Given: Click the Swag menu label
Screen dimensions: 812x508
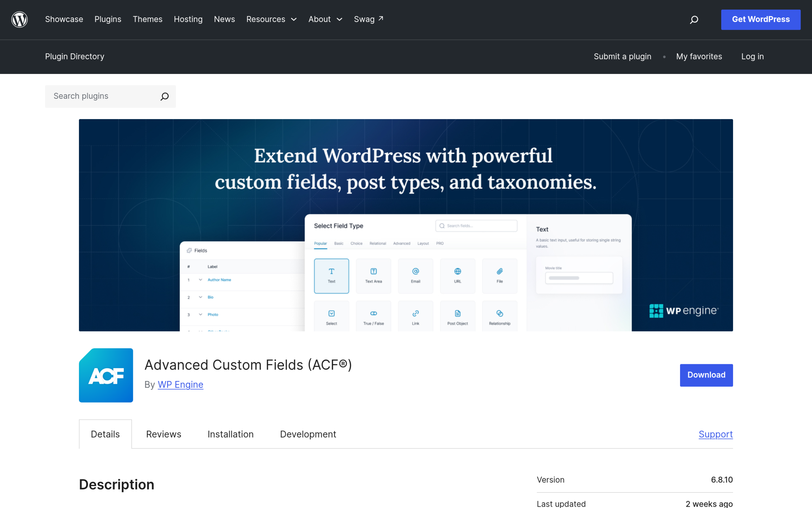Looking at the screenshot, I should [x=364, y=19].
